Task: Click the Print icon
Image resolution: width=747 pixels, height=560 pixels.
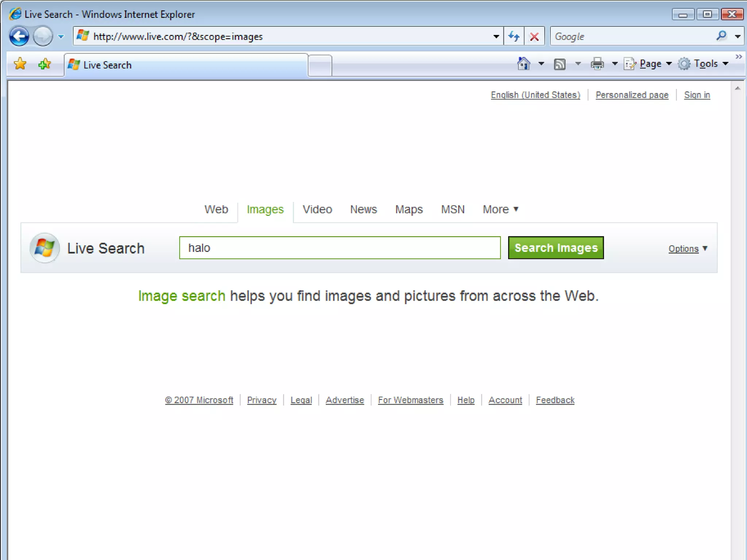Action: [x=597, y=64]
